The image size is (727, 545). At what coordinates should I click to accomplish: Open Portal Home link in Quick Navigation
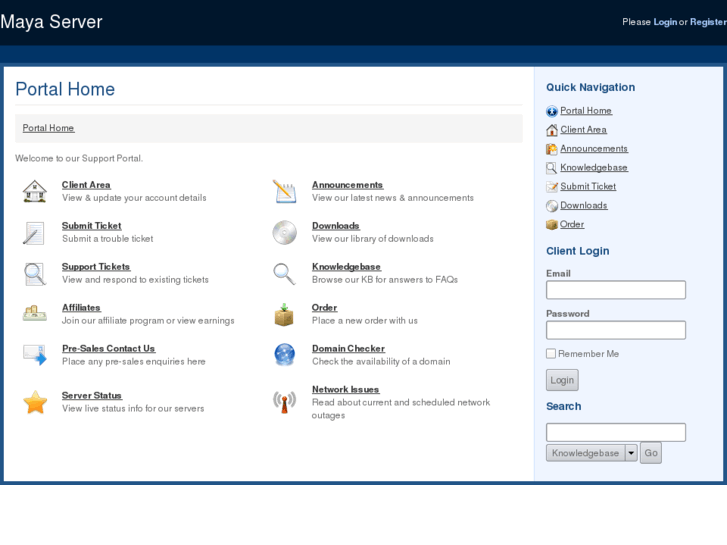[586, 110]
